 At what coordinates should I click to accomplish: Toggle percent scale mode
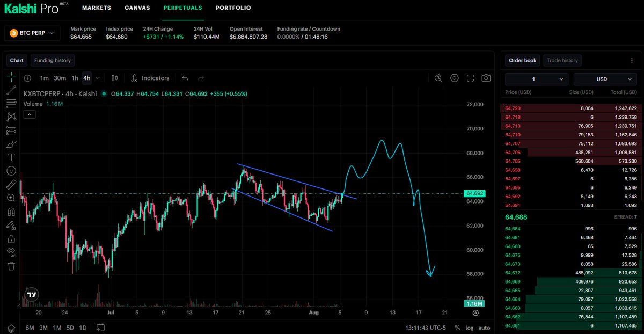[457, 328]
